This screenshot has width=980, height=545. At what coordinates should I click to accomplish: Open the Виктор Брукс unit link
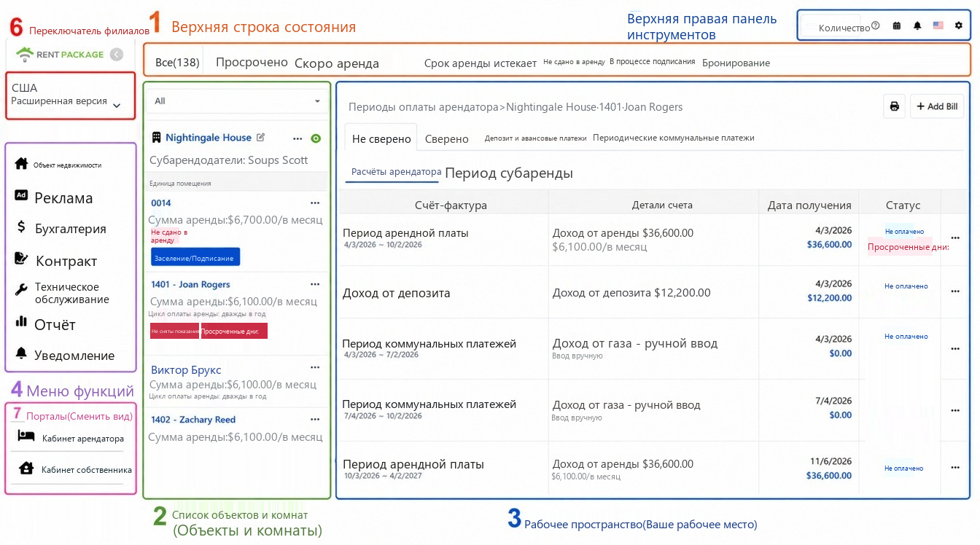[186, 370]
